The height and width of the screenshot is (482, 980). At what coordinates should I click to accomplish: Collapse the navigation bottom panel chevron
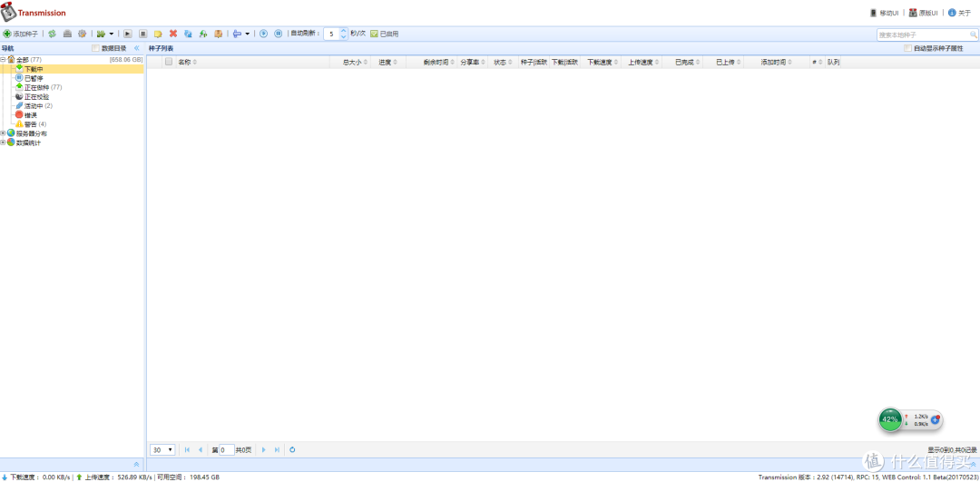[x=136, y=464]
